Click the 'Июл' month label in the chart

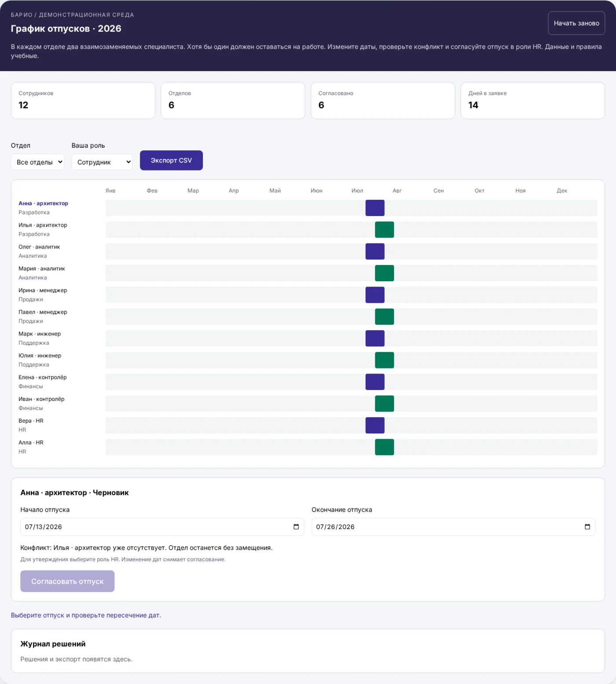pyautogui.click(x=357, y=191)
